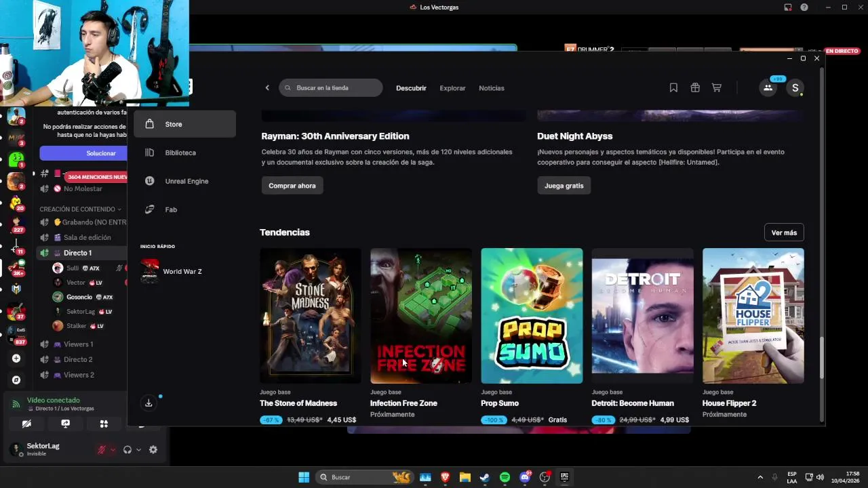Show hidden system tray icons
This screenshot has width=868, height=488.
(x=759, y=477)
